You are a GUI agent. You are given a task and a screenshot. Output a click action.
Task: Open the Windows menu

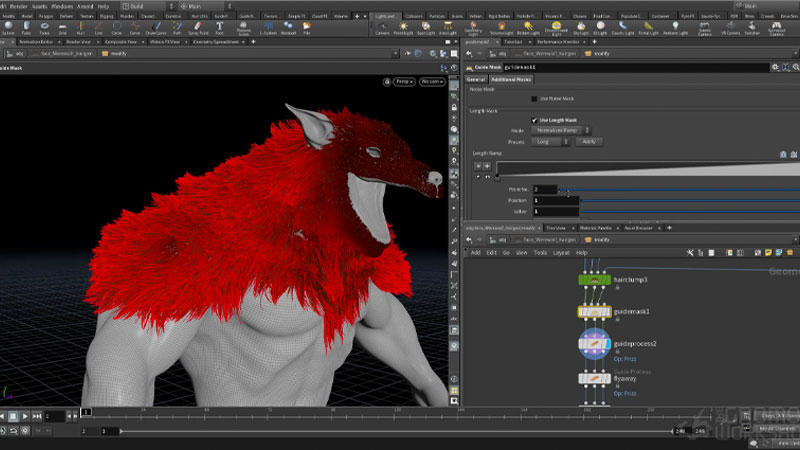(62, 7)
